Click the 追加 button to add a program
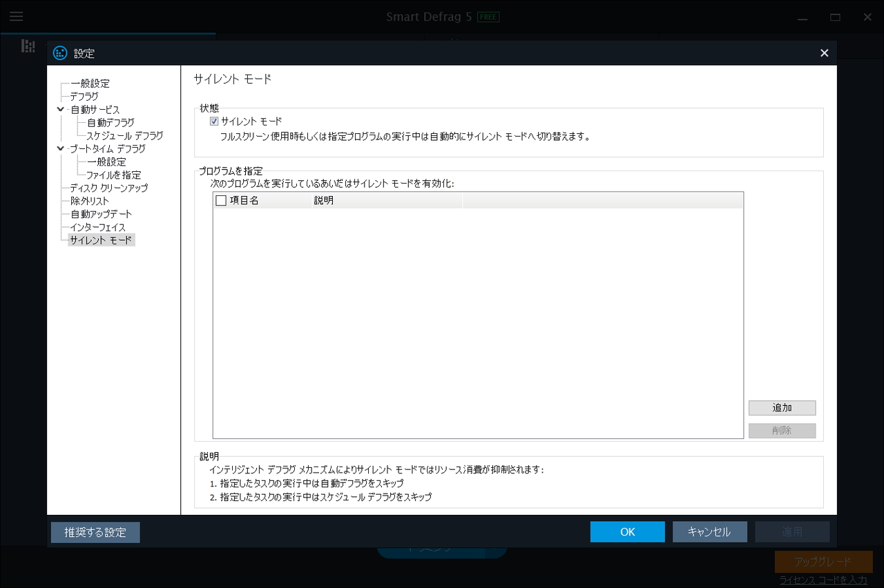 782,407
